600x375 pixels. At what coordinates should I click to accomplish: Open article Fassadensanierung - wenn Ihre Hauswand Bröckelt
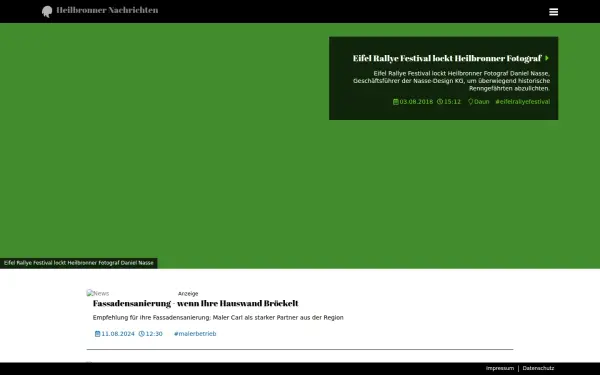click(x=196, y=303)
